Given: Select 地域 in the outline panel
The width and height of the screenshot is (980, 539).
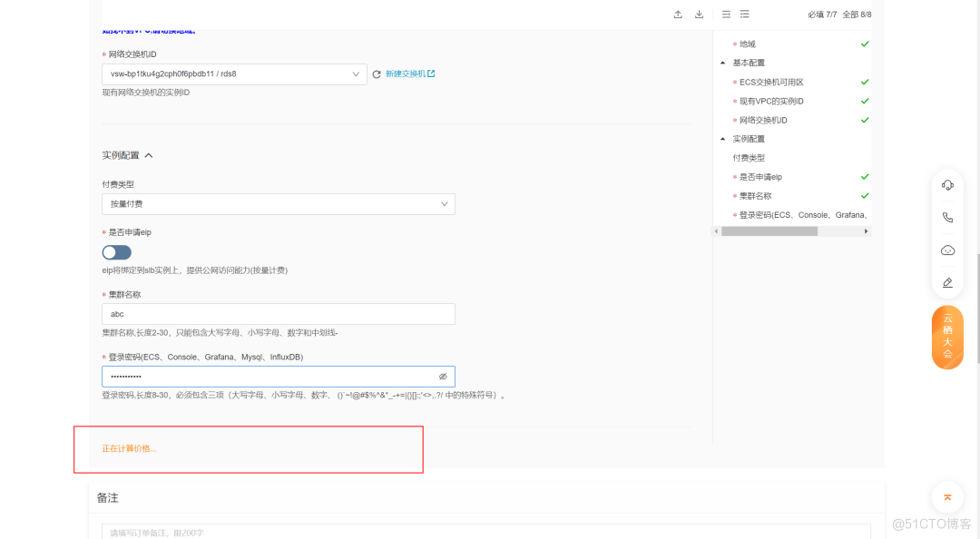Looking at the screenshot, I should point(748,44).
